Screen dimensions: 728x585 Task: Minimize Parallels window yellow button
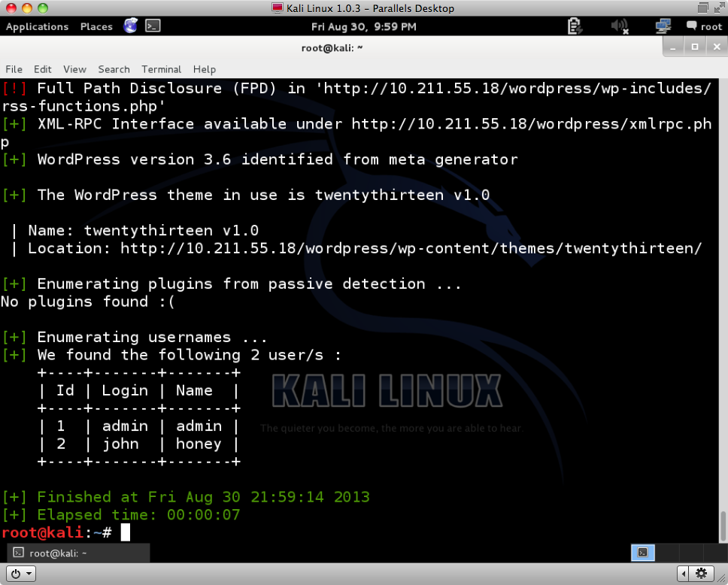(27, 8)
